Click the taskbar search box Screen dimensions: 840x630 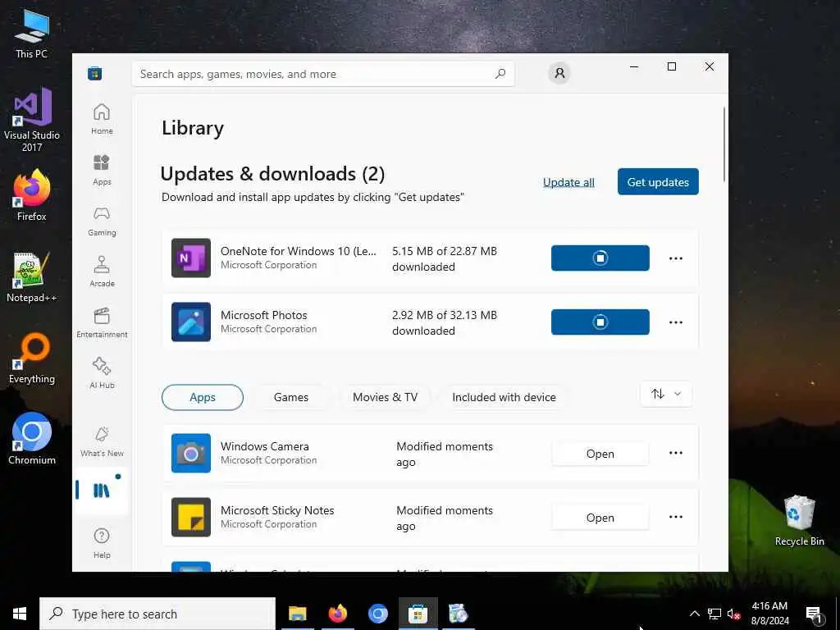(x=157, y=614)
